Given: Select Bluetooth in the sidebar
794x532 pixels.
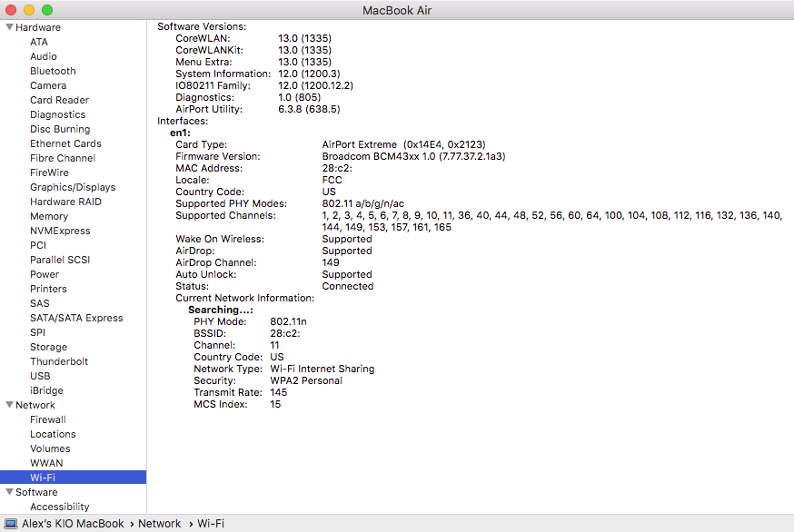Looking at the screenshot, I should click(x=53, y=71).
